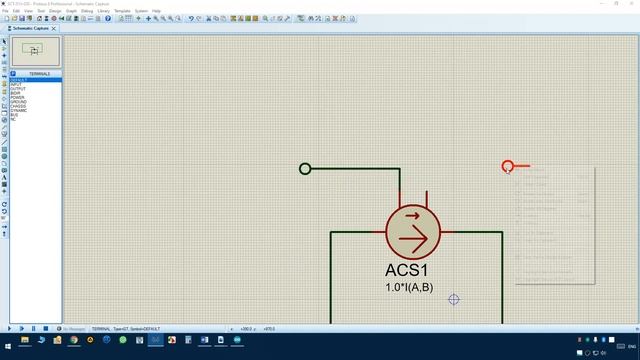
Task: Click the P pick devices button
Action: pyautogui.click(x=13, y=73)
